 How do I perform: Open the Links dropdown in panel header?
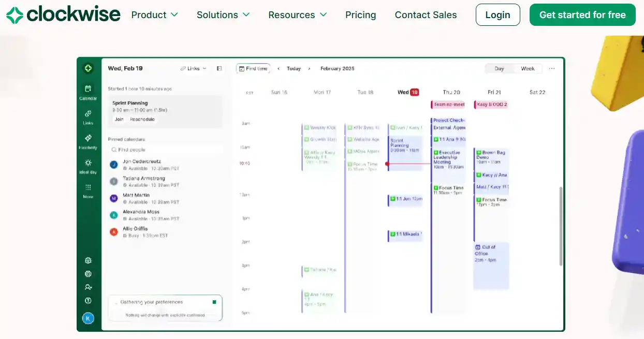[x=193, y=68]
